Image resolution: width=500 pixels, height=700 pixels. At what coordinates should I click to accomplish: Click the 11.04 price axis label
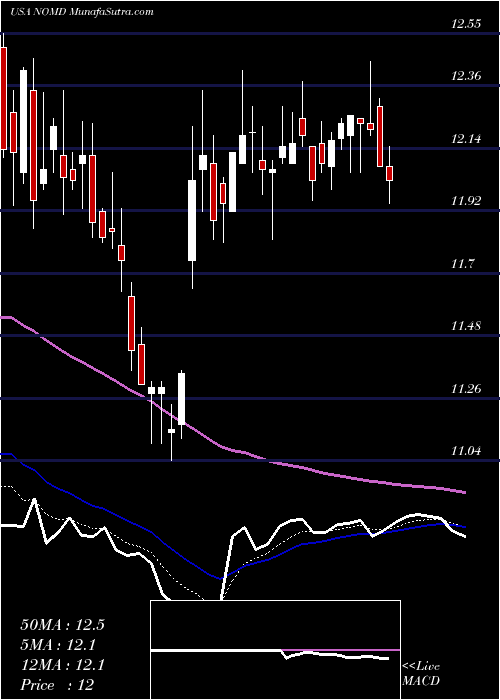point(466,451)
